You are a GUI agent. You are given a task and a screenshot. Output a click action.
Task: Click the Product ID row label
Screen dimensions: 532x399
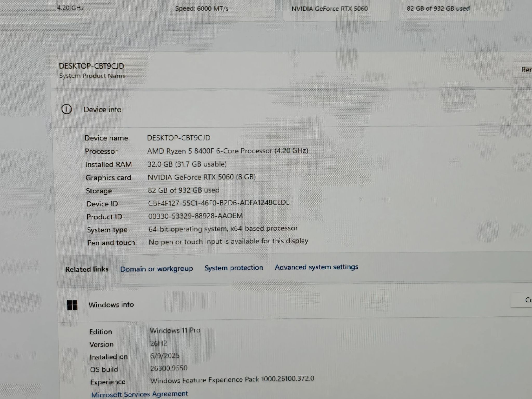click(x=104, y=217)
